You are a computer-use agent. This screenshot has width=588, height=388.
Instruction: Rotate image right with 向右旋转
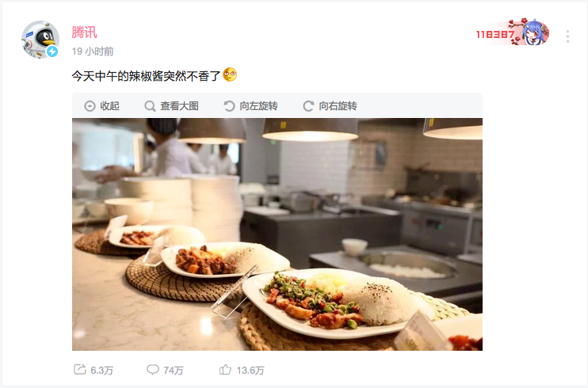point(338,106)
